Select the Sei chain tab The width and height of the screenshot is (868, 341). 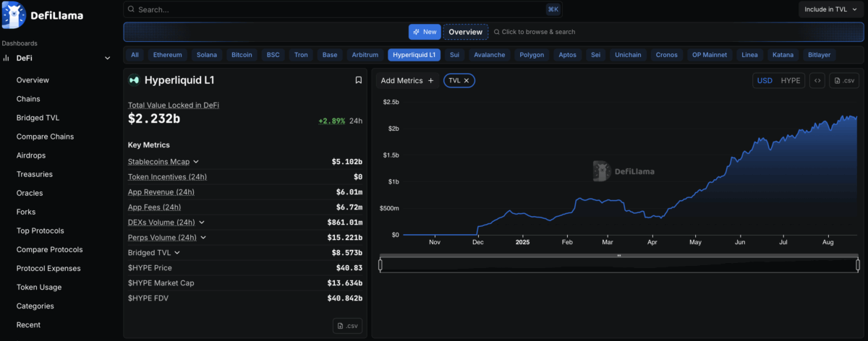(596, 55)
